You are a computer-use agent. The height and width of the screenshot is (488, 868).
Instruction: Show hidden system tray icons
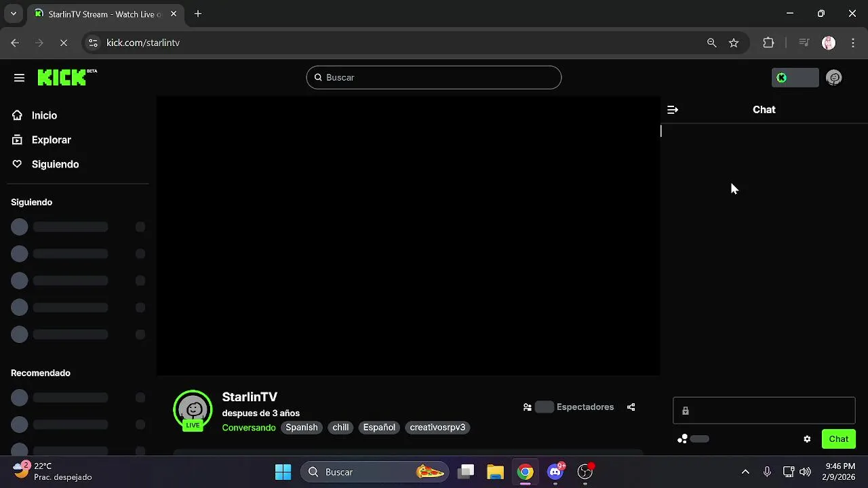pyautogui.click(x=745, y=472)
